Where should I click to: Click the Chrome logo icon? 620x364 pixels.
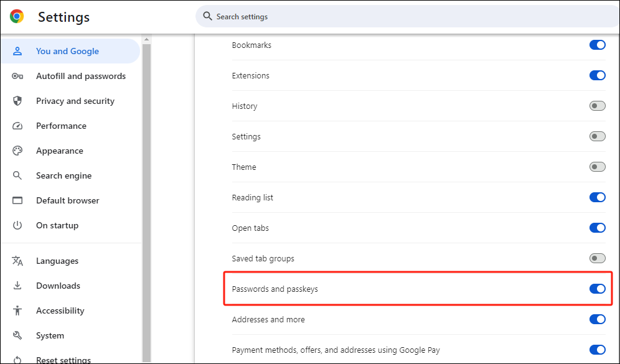17,17
